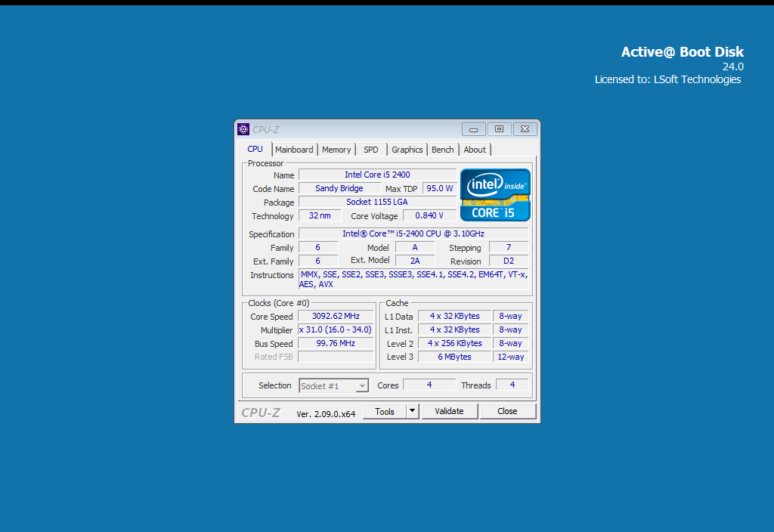Select the SPD tab
The image size is (774, 532).
click(x=370, y=150)
